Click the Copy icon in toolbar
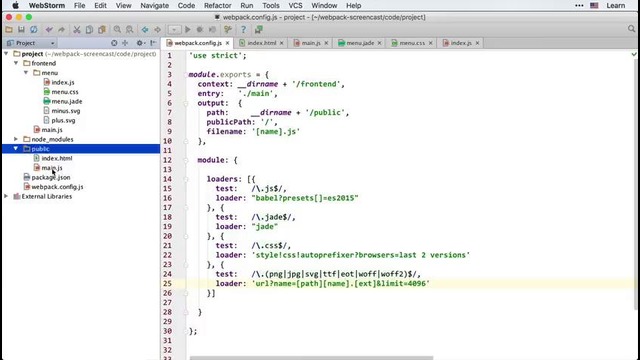 point(89,29)
